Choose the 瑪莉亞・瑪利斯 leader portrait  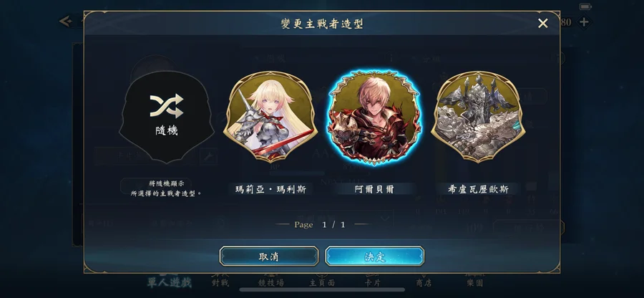coord(270,117)
